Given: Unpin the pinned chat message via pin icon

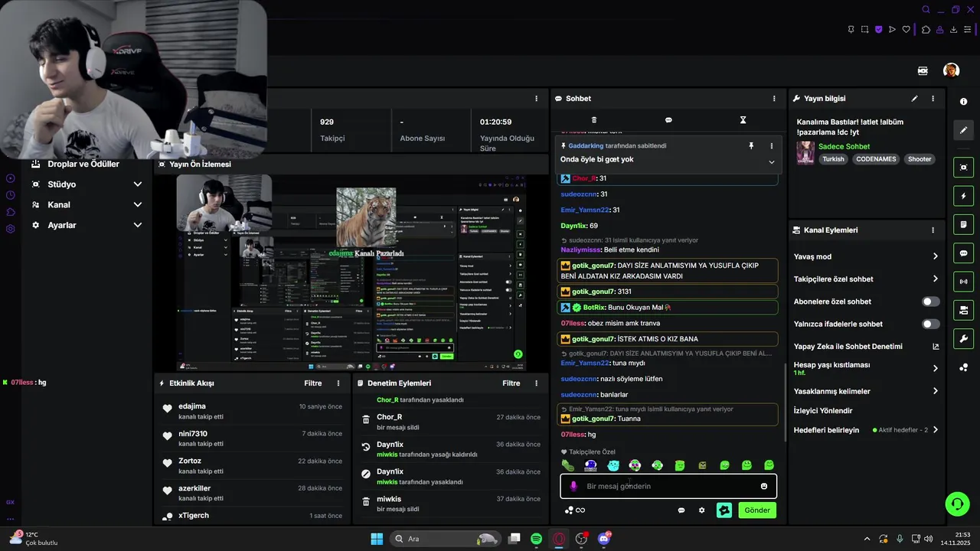Looking at the screenshot, I should (751, 145).
